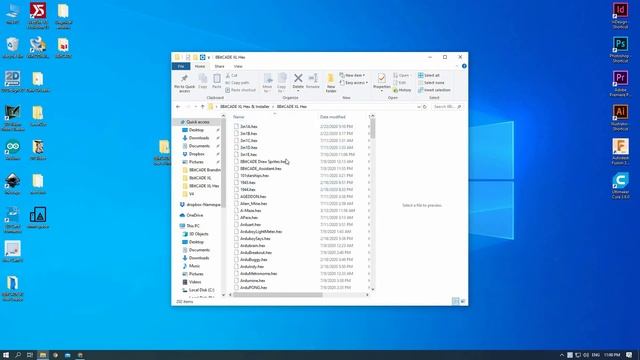640x360 pixels.
Task: Expand the Properties dropdown arrow
Action: tap(382, 90)
